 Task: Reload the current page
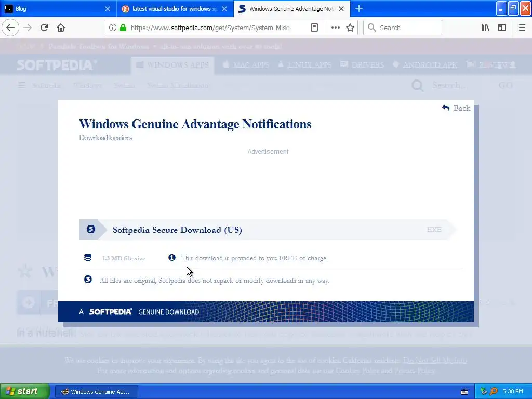point(44,28)
